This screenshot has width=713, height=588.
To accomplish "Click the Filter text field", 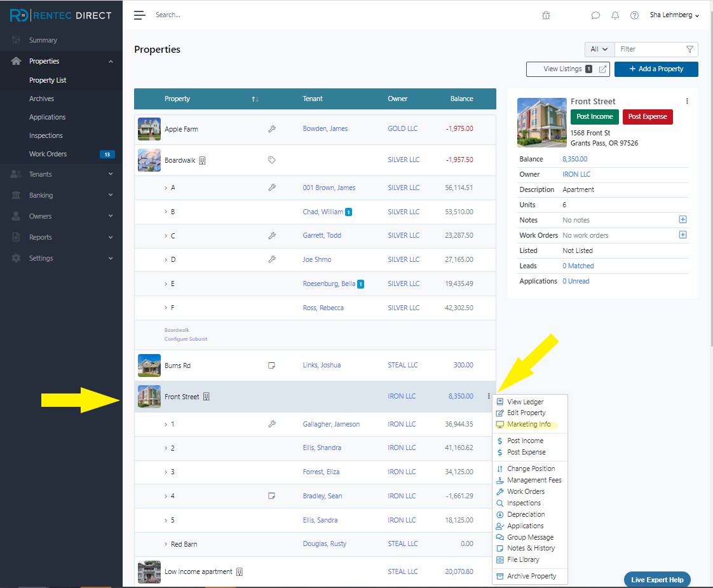I will coord(650,49).
